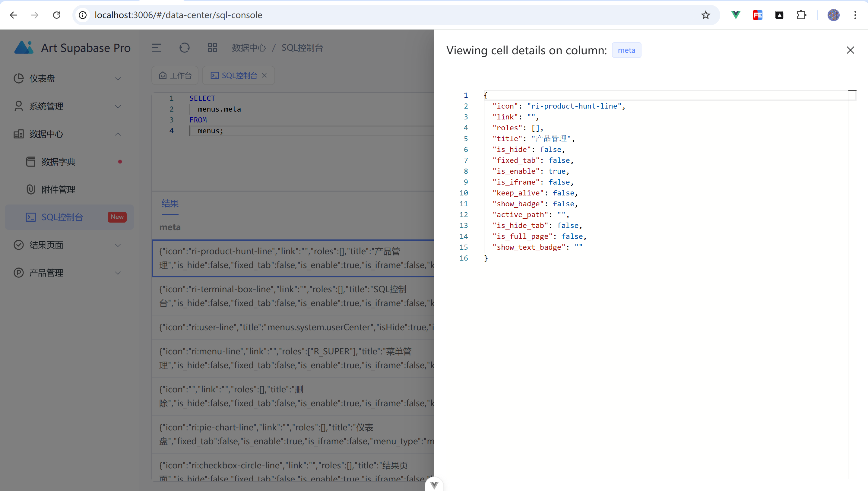This screenshot has height=491, width=868.
Task: Click the page refresh circular icon
Action: pyautogui.click(x=185, y=48)
